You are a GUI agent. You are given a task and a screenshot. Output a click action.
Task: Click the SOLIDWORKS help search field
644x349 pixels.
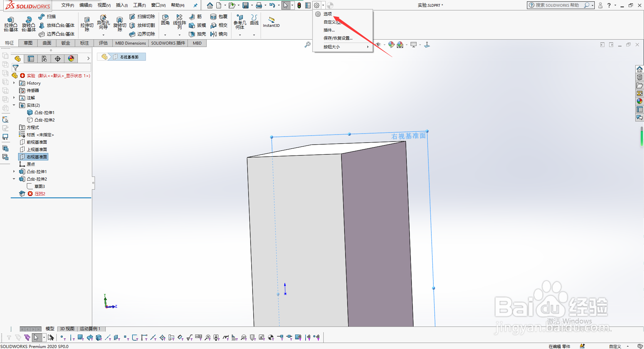pyautogui.click(x=557, y=5)
